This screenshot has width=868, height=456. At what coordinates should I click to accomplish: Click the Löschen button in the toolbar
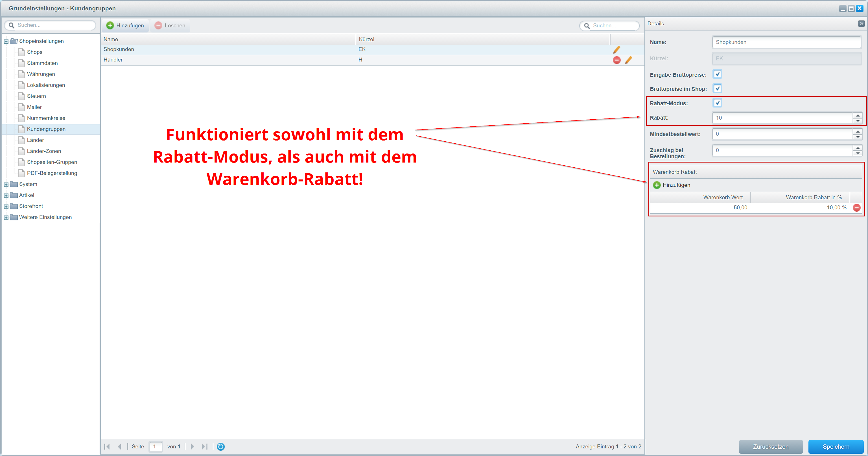[x=170, y=26]
